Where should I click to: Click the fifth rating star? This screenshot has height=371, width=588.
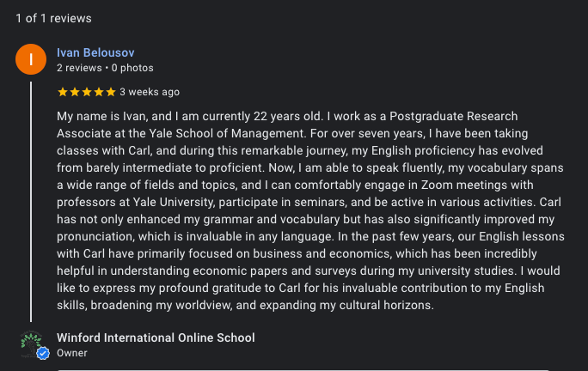tap(110, 92)
